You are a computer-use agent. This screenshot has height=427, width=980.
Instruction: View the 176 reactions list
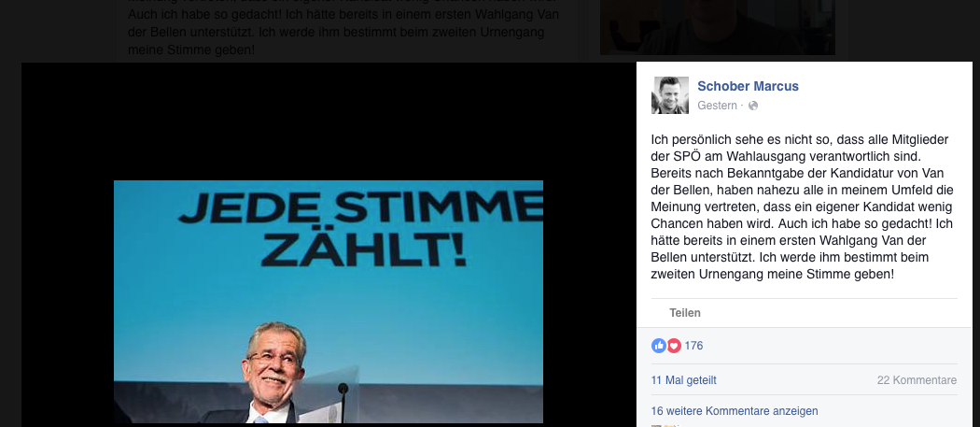pyautogui.click(x=693, y=346)
